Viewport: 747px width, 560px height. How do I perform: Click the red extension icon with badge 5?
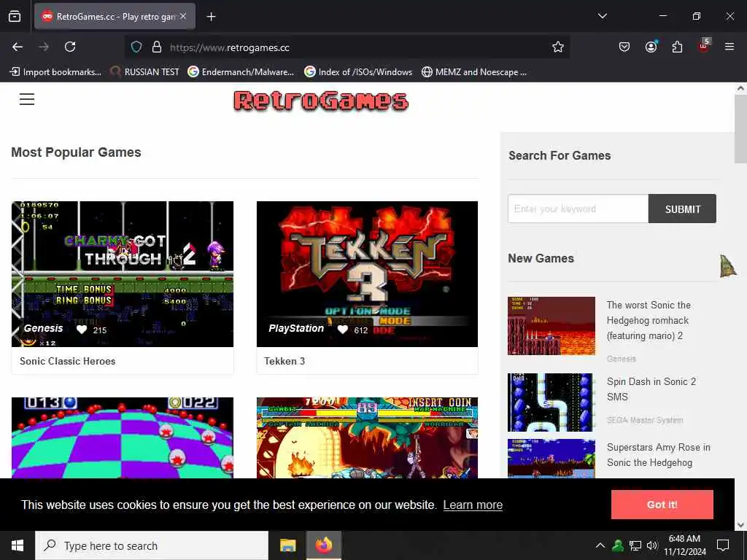(x=704, y=46)
